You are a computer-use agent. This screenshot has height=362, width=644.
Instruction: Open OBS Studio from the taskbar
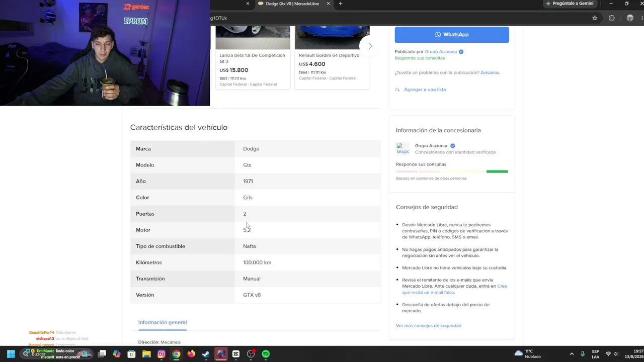coord(251,354)
